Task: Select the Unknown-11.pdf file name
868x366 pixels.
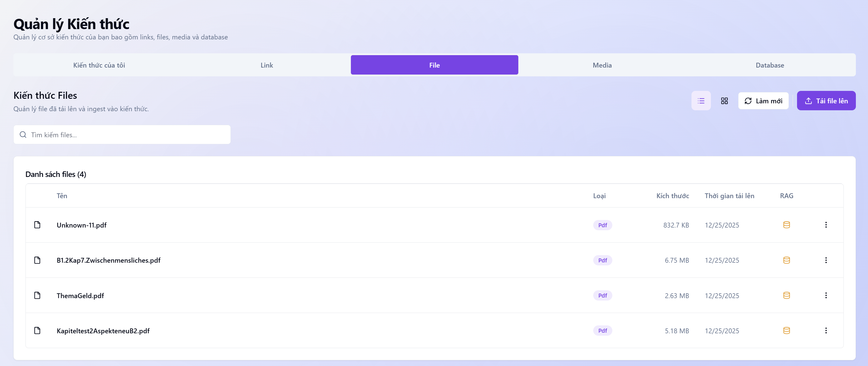Action: coord(82,225)
